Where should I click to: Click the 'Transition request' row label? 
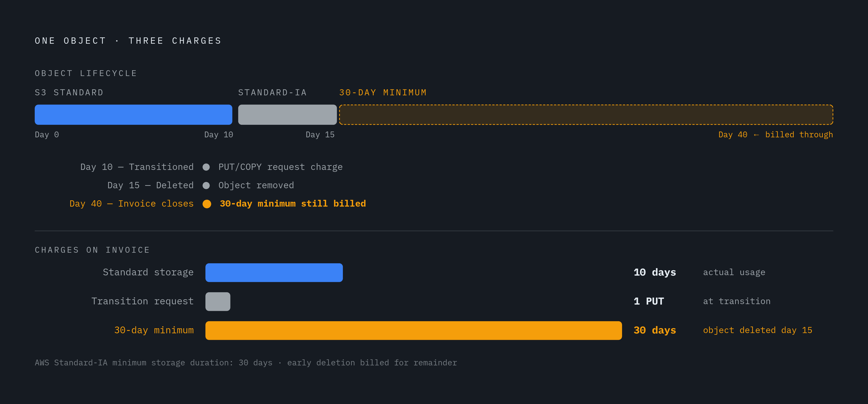[142, 301]
